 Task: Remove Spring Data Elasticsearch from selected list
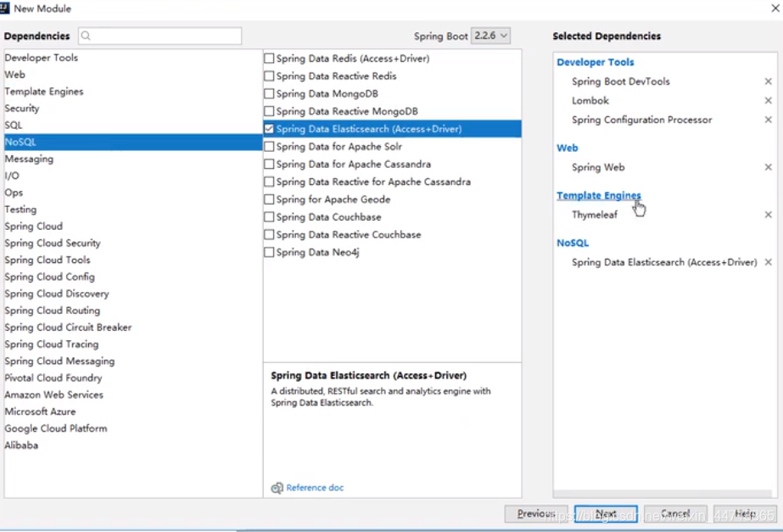(x=768, y=261)
